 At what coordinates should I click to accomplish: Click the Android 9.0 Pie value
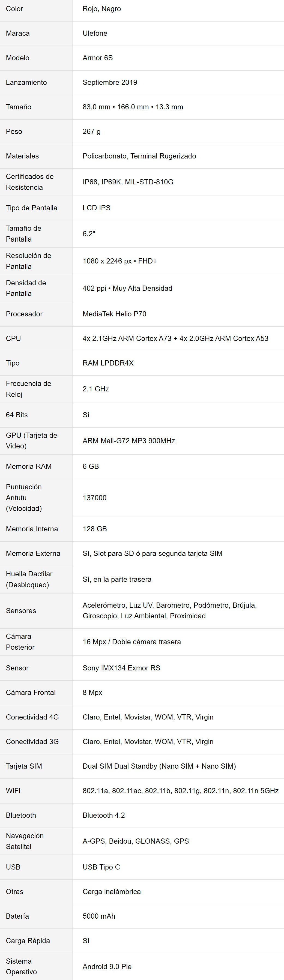(x=107, y=966)
